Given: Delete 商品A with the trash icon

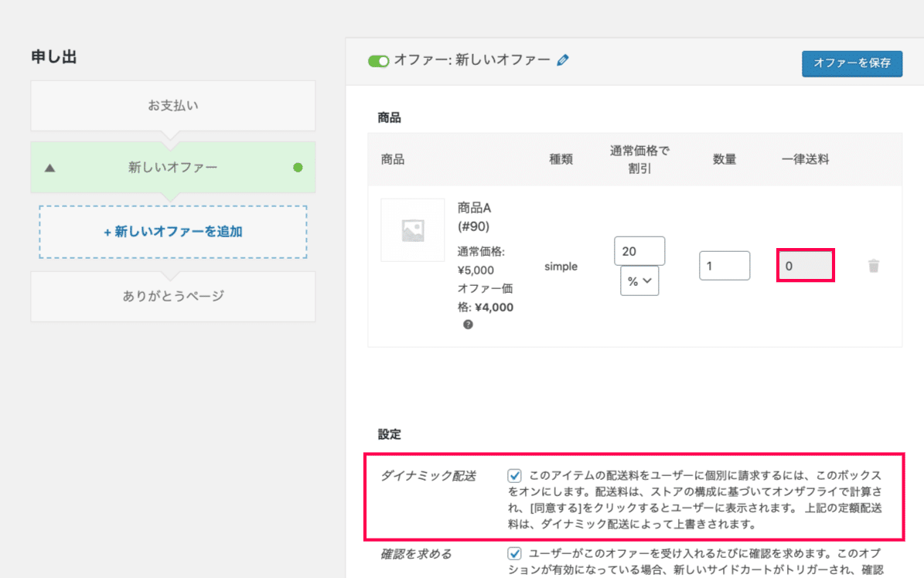Looking at the screenshot, I should click(x=873, y=266).
